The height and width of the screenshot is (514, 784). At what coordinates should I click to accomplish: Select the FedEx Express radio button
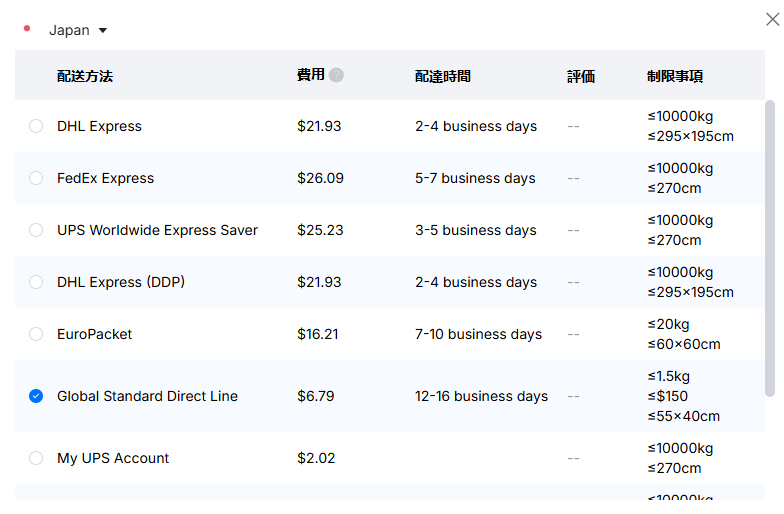tap(36, 178)
